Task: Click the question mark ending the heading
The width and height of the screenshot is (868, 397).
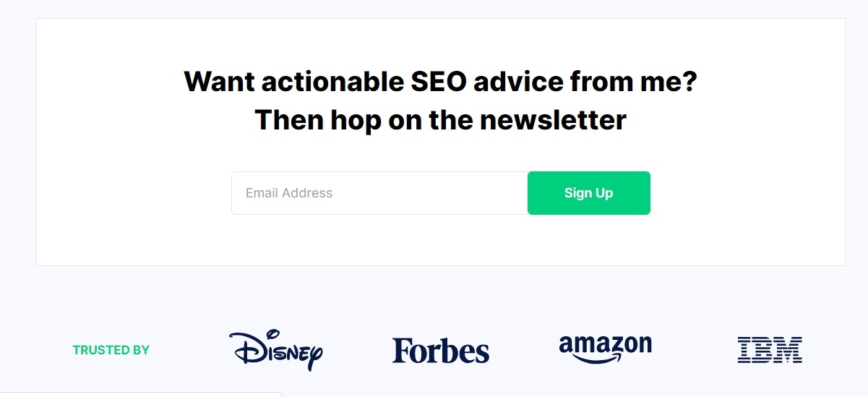Action: point(689,82)
